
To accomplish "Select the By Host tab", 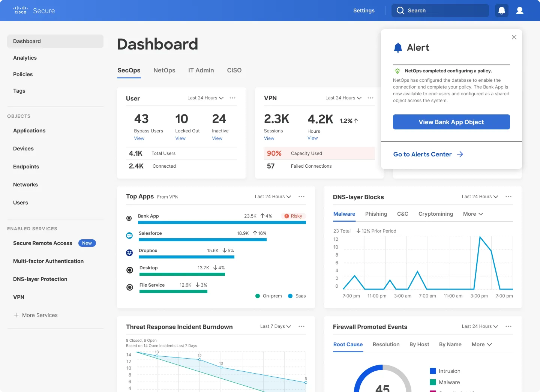I will pyautogui.click(x=419, y=344).
